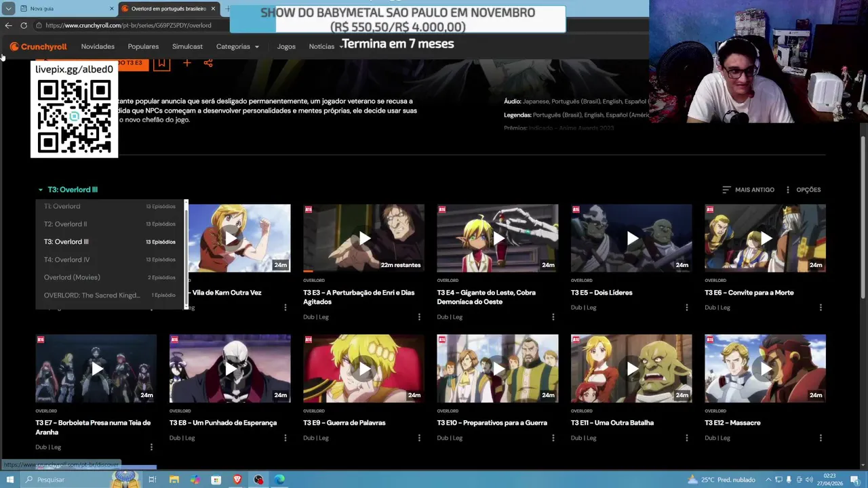The width and height of the screenshot is (868, 488).
Task: Open more options for Vila de Karn episode
Action: click(x=285, y=307)
